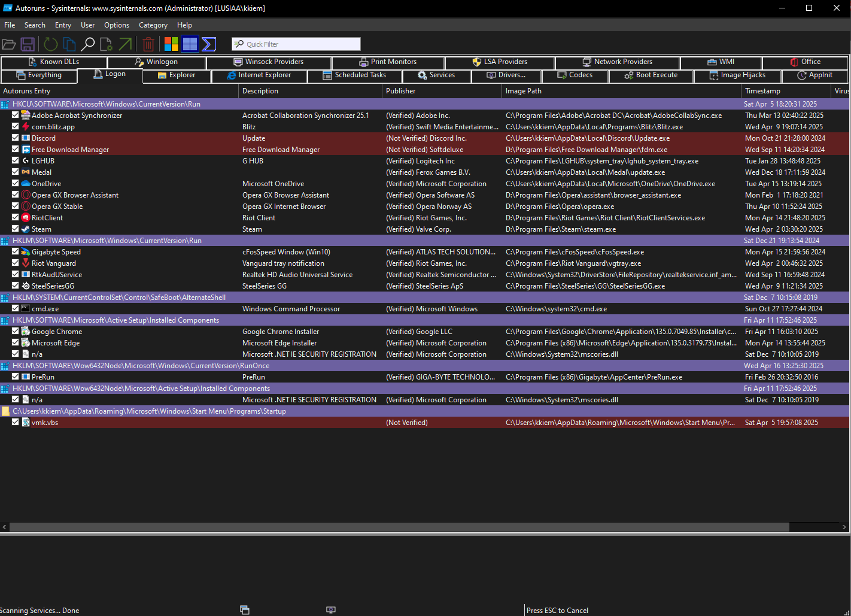Screen dimensions: 851x616
Task: Click the Open folder toolbar icon
Action: pos(8,44)
